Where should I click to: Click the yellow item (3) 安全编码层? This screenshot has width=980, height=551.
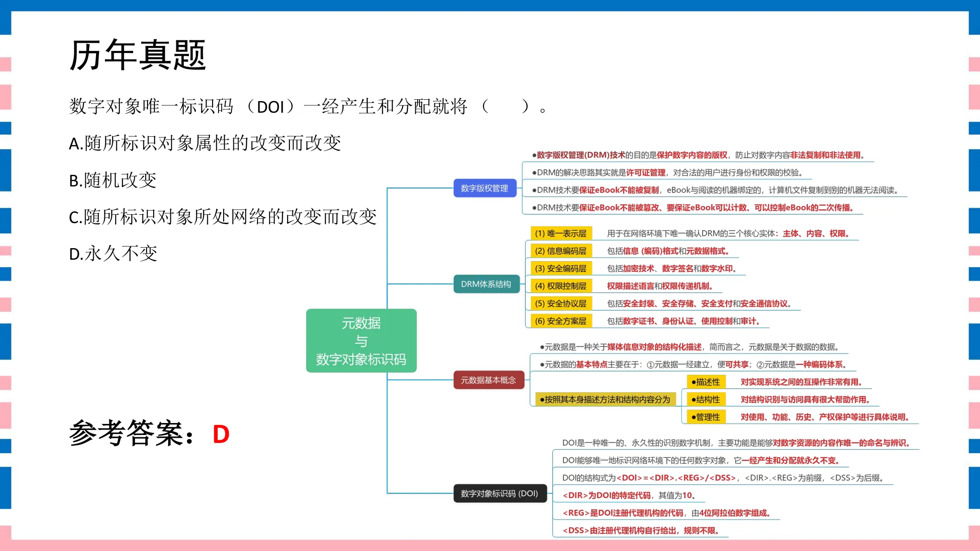click(x=561, y=269)
